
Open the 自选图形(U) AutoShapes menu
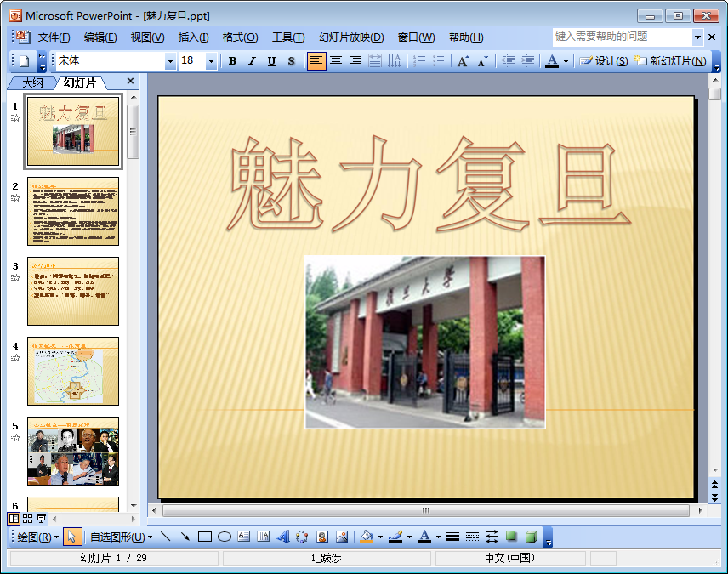coord(121,537)
